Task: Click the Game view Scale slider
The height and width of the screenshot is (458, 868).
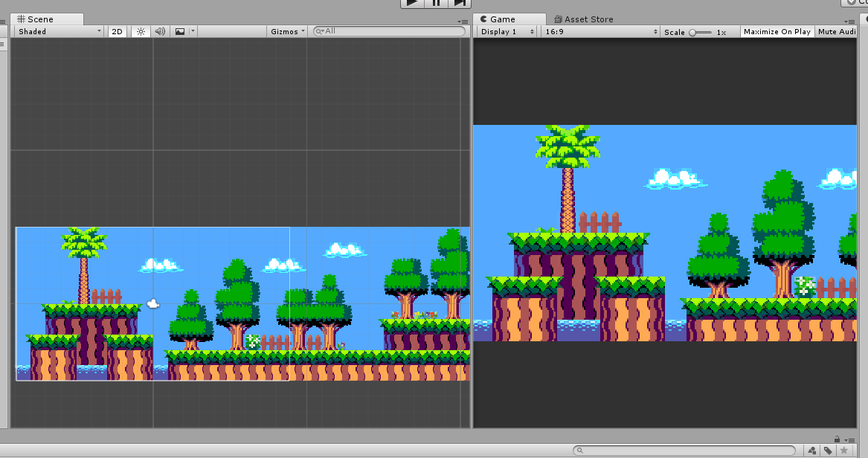Action: tap(701, 32)
